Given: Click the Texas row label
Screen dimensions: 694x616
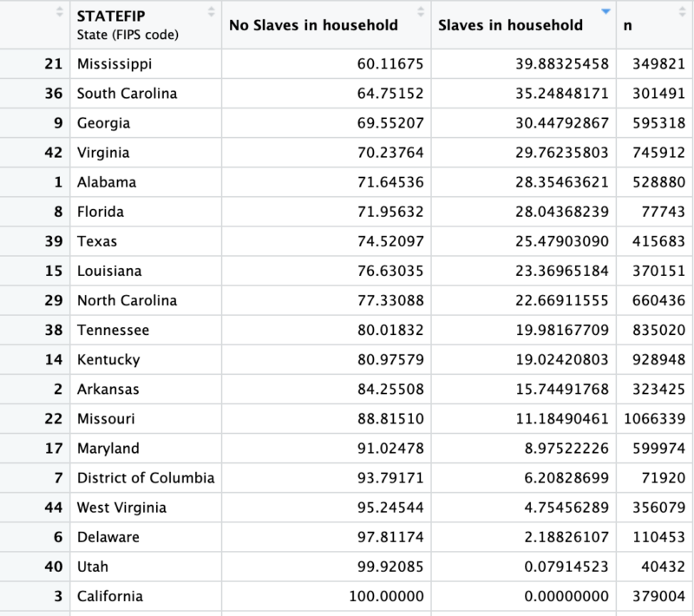Looking at the screenshot, I should 97,241.
